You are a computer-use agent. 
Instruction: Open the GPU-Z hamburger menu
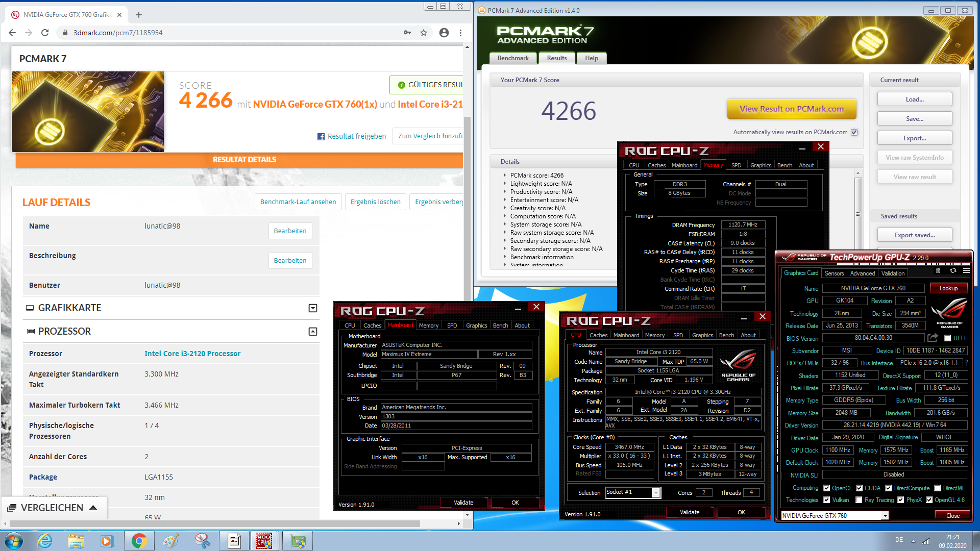(x=966, y=270)
